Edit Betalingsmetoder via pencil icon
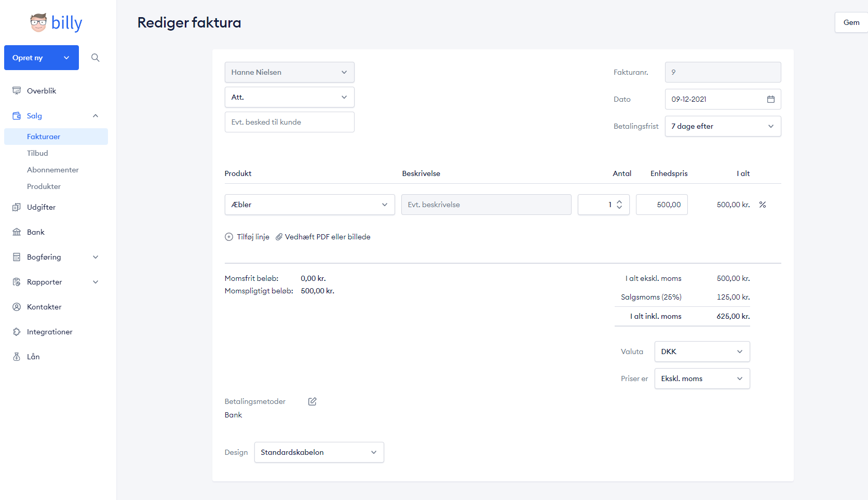This screenshot has height=500, width=868. [313, 401]
